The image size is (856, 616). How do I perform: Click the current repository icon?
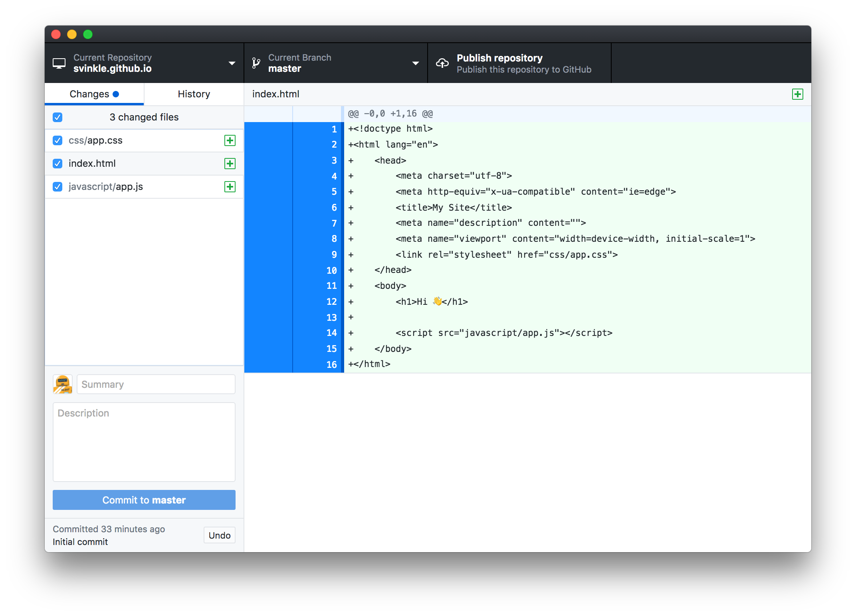pyautogui.click(x=58, y=62)
